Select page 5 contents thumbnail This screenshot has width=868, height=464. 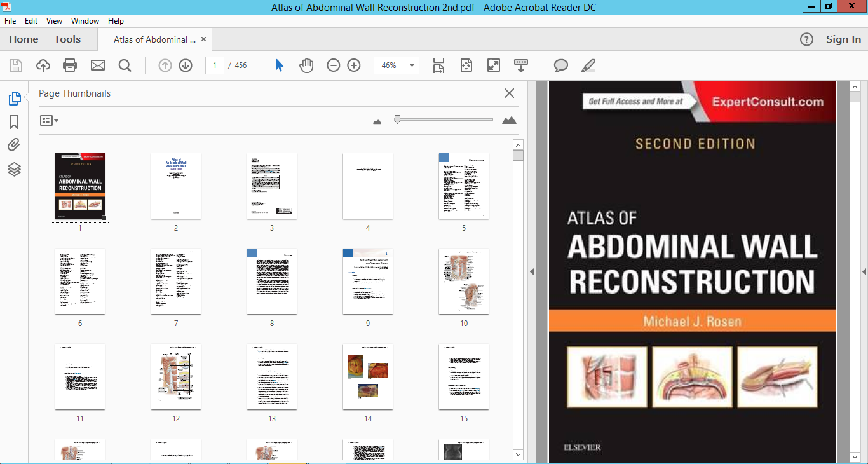(x=464, y=186)
